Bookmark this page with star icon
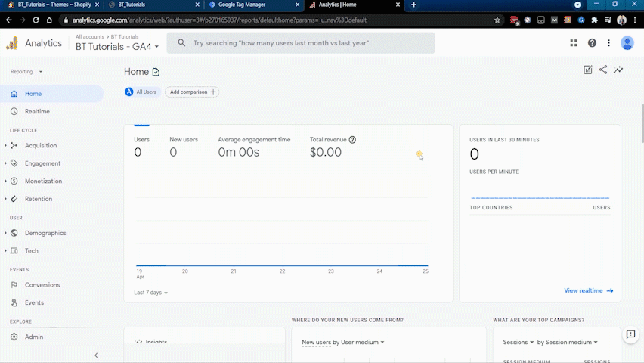This screenshot has height=363, width=644. pos(497,20)
